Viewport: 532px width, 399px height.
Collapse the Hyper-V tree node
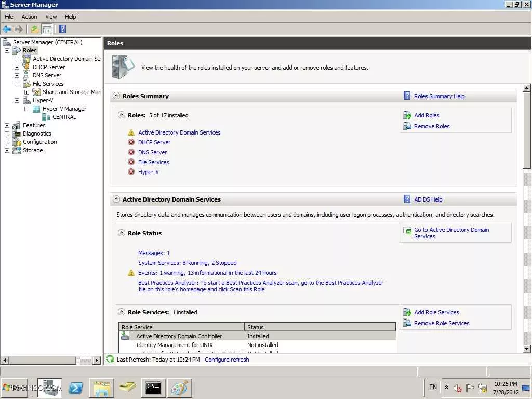[17, 100]
